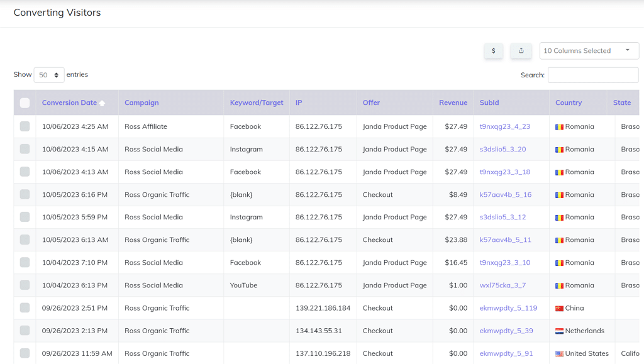This screenshot has width=644, height=364.
Task: Click the United States flag icon
Action: [559, 354]
